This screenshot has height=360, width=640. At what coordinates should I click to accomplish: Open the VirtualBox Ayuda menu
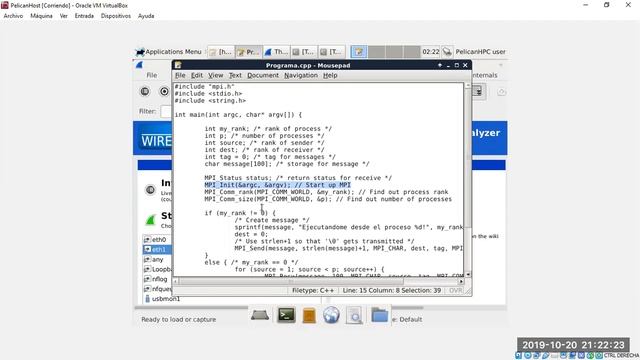coord(146,16)
